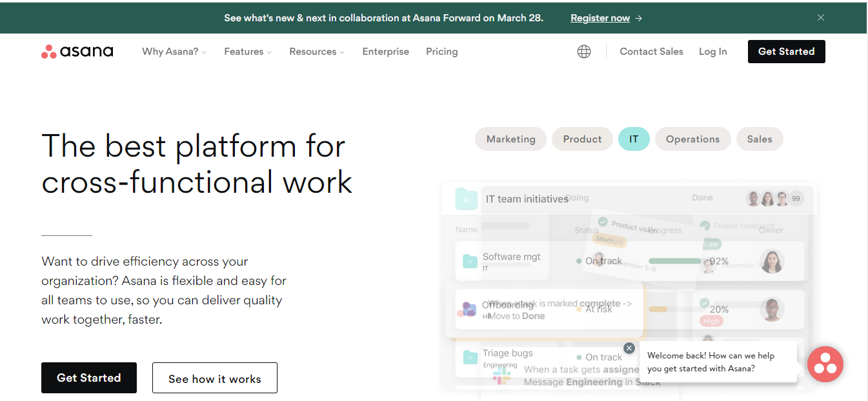868x401 pixels.
Task: Select the Marketing team tab
Action: 510,139
